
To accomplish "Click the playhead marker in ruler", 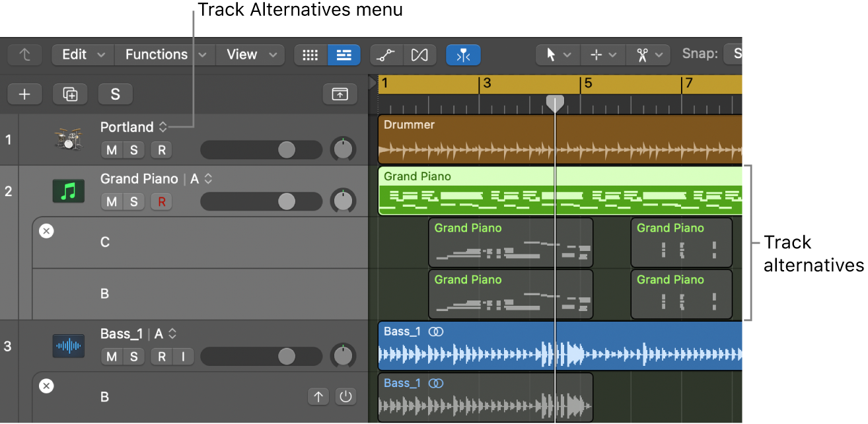I will pyautogui.click(x=555, y=103).
